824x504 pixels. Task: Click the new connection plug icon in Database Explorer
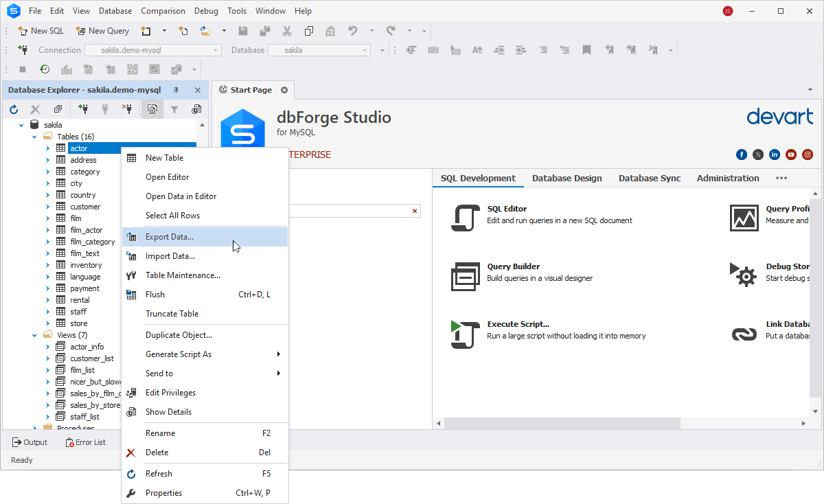click(83, 109)
